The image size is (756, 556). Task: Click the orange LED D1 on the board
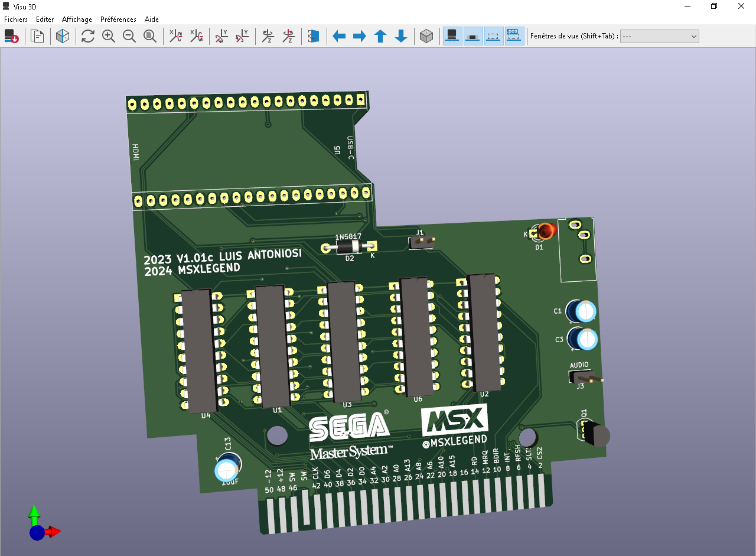547,230
